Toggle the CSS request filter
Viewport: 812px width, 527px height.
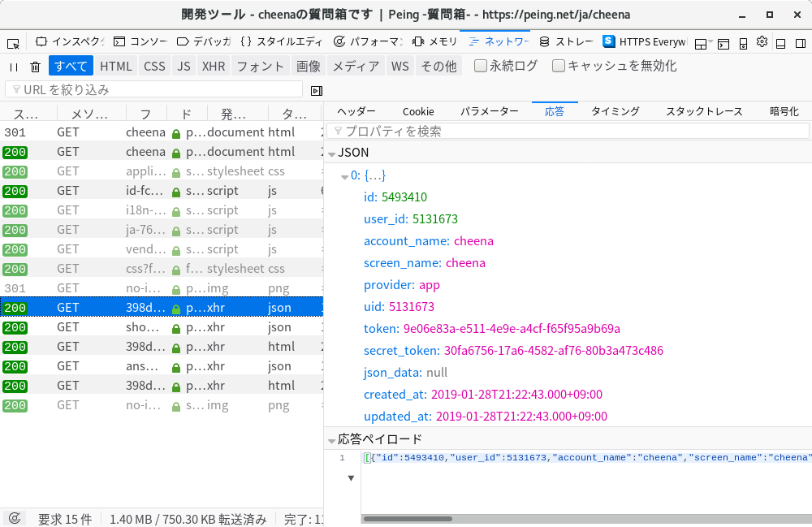(154, 67)
